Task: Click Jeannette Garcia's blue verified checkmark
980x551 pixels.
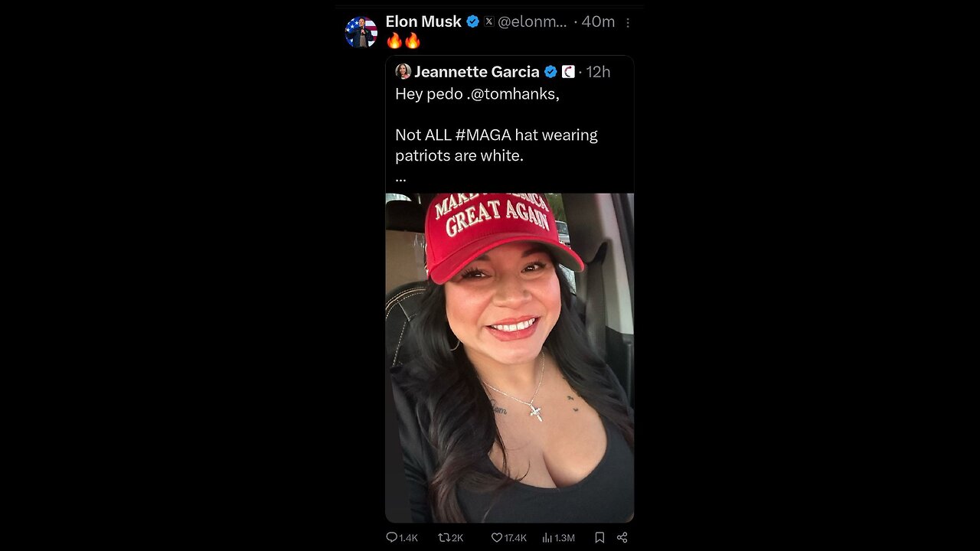Action: pyautogui.click(x=550, y=72)
